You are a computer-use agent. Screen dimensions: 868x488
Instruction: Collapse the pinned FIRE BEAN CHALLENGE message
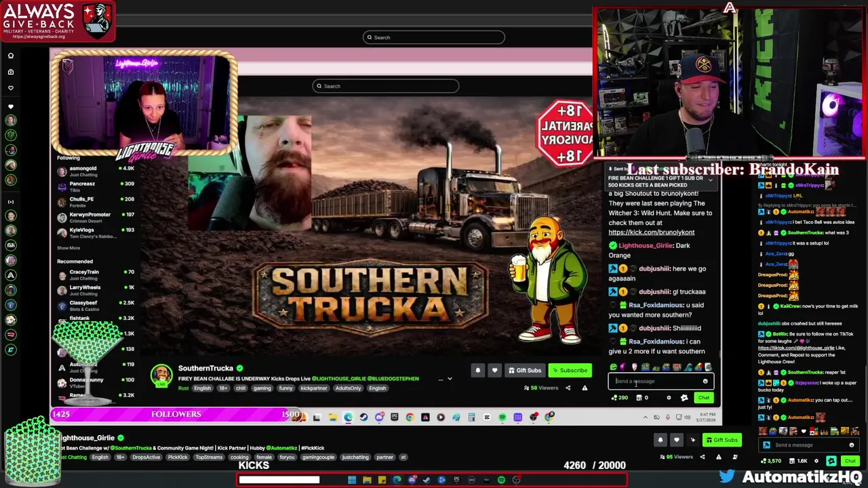tap(711, 180)
